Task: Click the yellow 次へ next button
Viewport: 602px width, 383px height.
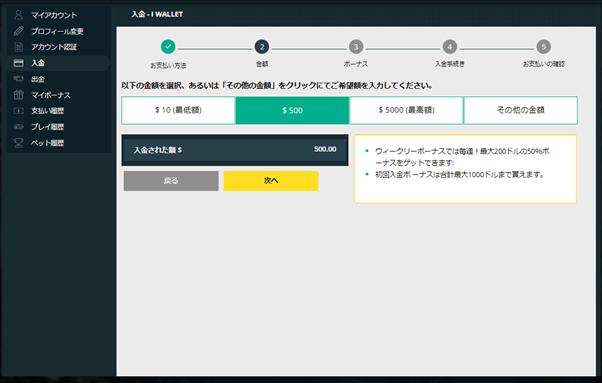Action: 271,181
